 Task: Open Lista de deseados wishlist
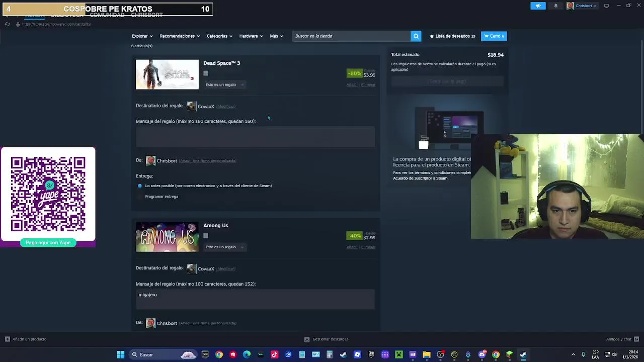coord(452,36)
